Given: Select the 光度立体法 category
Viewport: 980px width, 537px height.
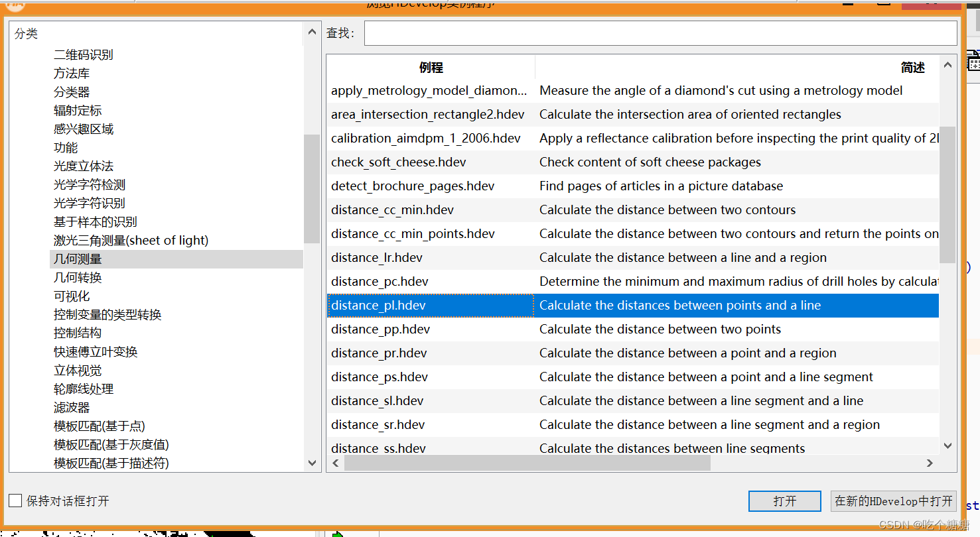Looking at the screenshot, I should [84, 166].
